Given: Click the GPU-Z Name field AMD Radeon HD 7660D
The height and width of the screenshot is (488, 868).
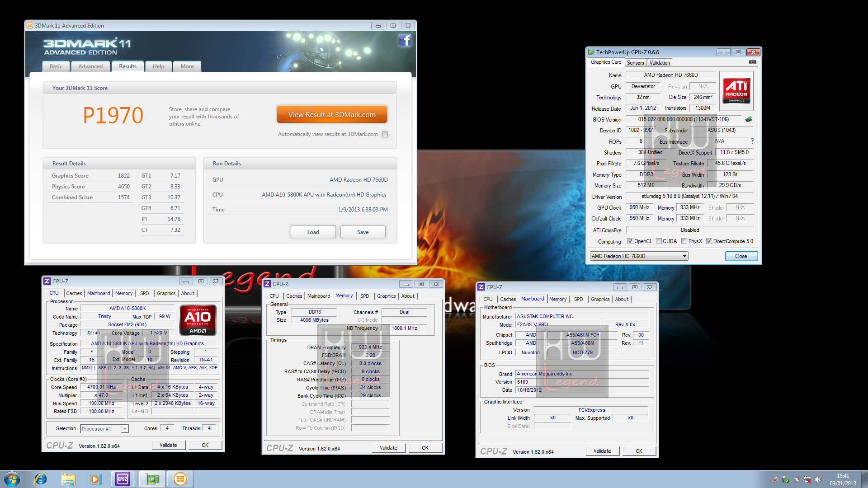Looking at the screenshot, I should [671, 75].
